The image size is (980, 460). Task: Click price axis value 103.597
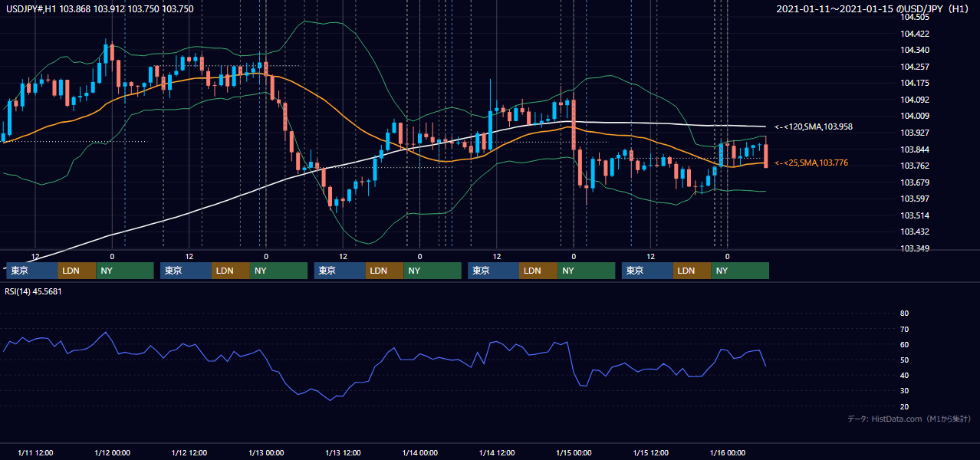(915, 199)
